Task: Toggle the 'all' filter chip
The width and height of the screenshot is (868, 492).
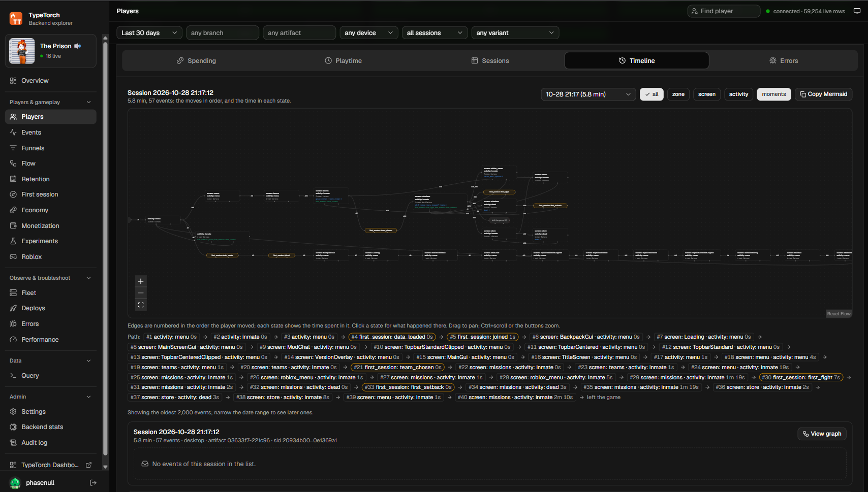Action: click(x=652, y=94)
